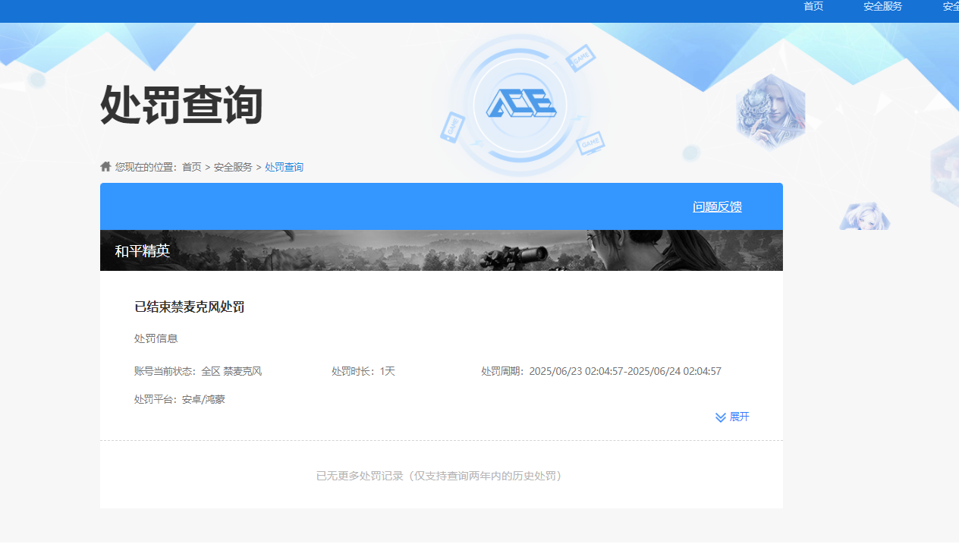Screen dimensions: 959x560
Task: Click 首页 in the top navigation bar
Action: [813, 6]
